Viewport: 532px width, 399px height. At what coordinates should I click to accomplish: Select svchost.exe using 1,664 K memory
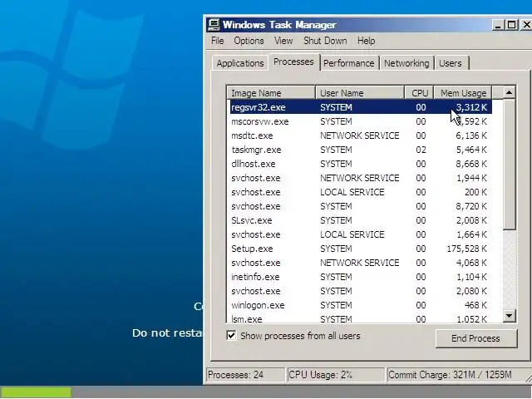coord(361,234)
